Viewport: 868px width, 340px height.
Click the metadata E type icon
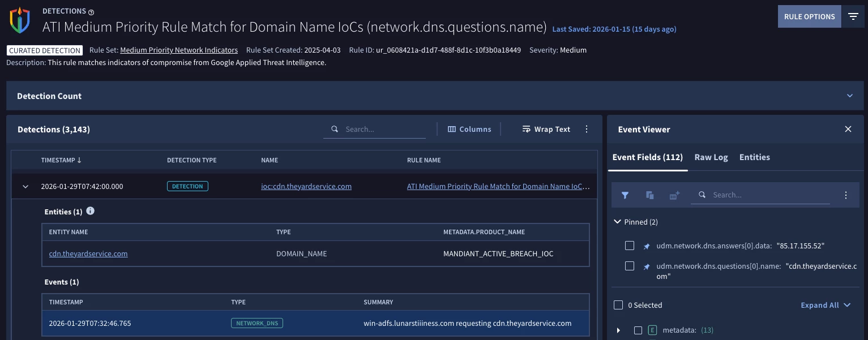point(652,330)
